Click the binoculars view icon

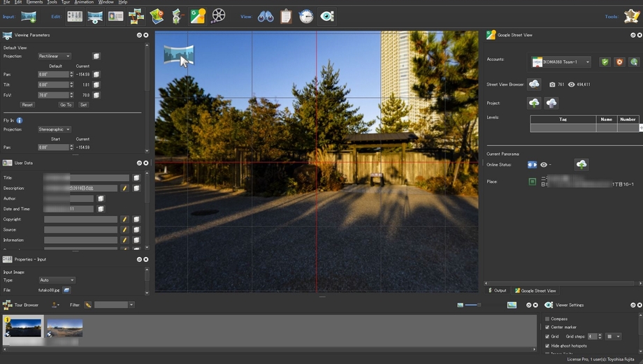coord(266,17)
